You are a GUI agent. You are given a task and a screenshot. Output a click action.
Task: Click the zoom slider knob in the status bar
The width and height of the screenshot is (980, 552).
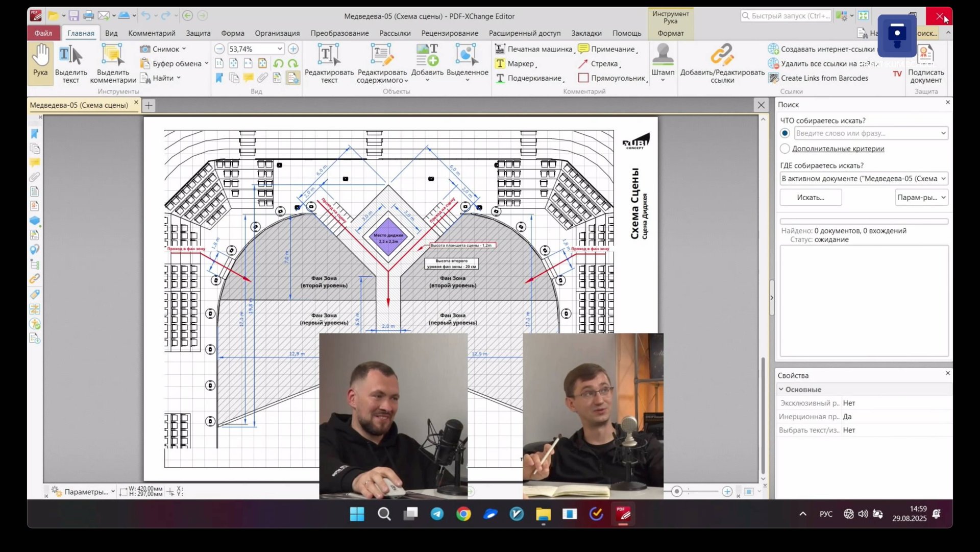coord(677,491)
